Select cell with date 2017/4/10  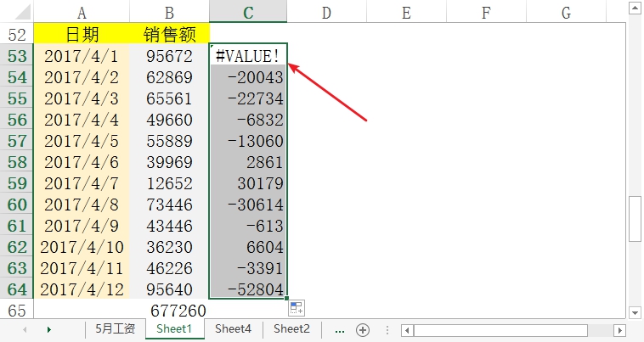(82, 246)
